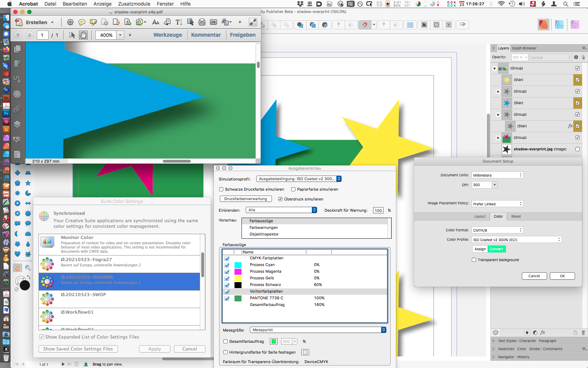Screen dimensions: 588x368
Task: Open layer effects fx icon in Layers panel
Action: (x=543, y=332)
